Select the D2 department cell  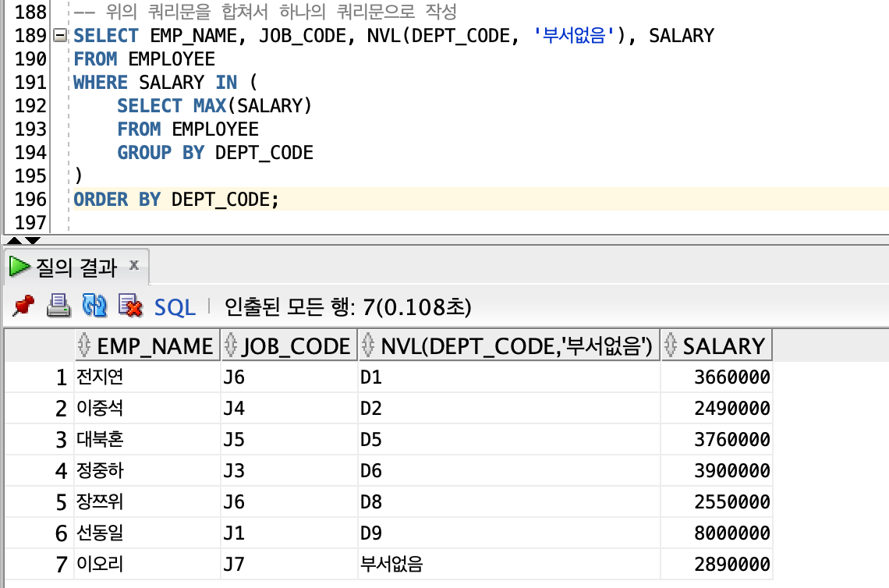pos(509,408)
